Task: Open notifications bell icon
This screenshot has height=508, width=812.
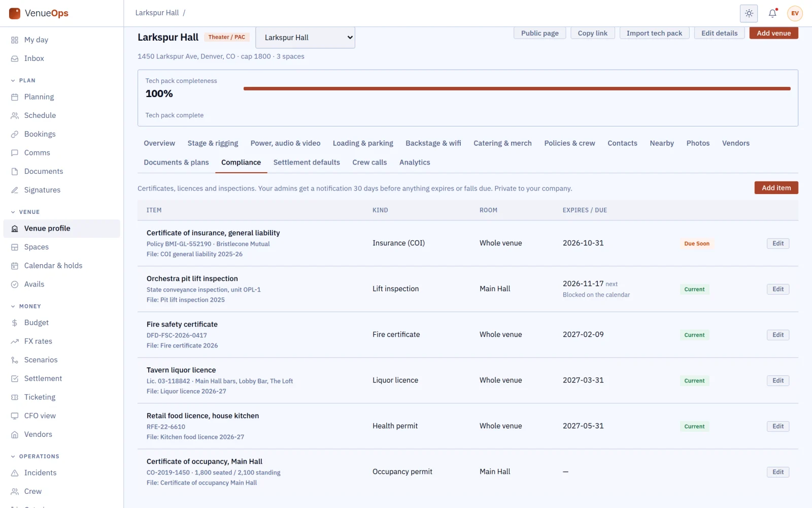Action: pos(772,13)
